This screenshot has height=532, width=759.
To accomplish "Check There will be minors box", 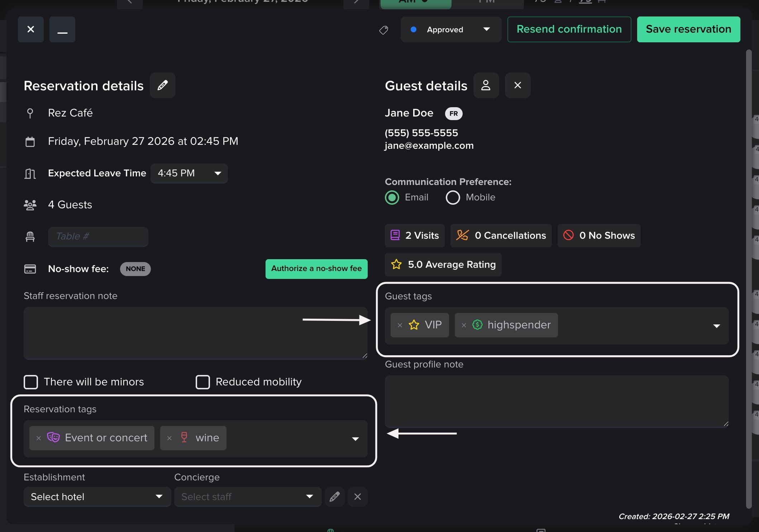I will [31, 382].
